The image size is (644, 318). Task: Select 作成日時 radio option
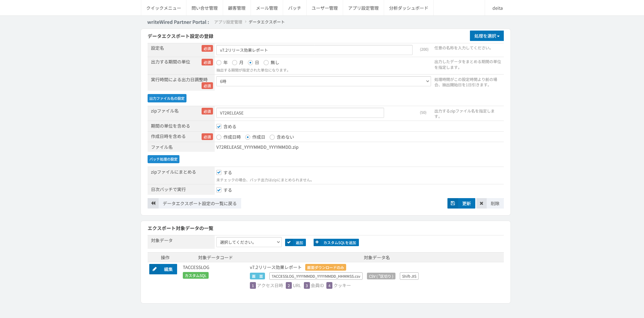click(219, 137)
